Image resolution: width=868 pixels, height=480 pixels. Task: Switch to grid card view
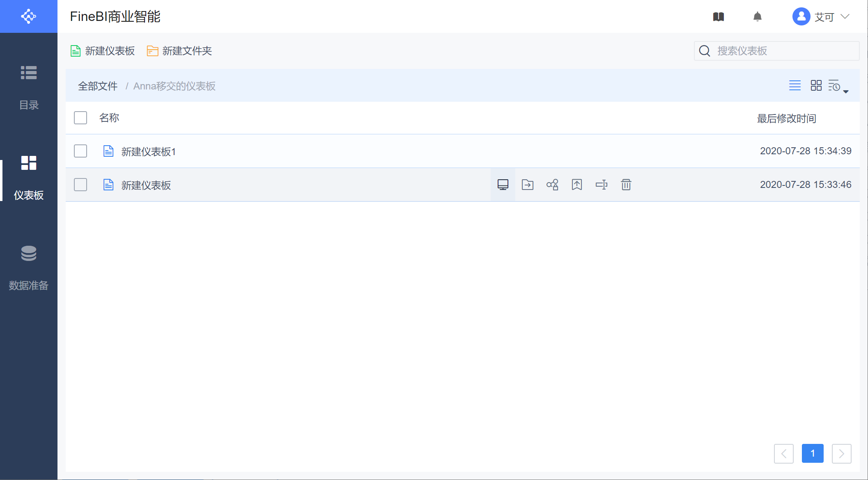pos(816,85)
